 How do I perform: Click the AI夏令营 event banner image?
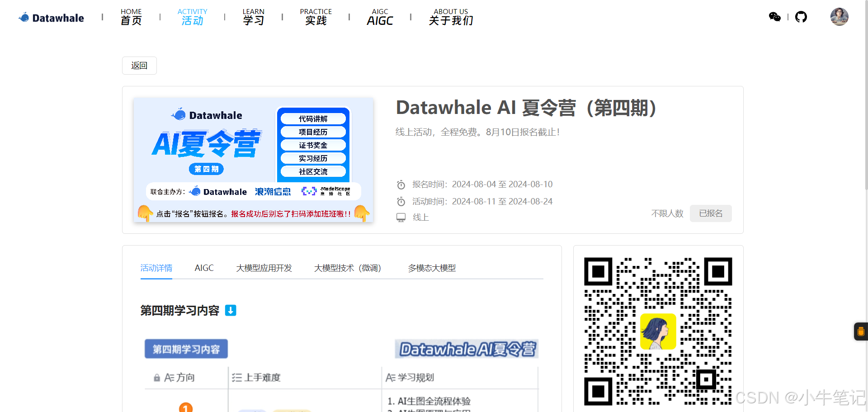pyautogui.click(x=254, y=160)
